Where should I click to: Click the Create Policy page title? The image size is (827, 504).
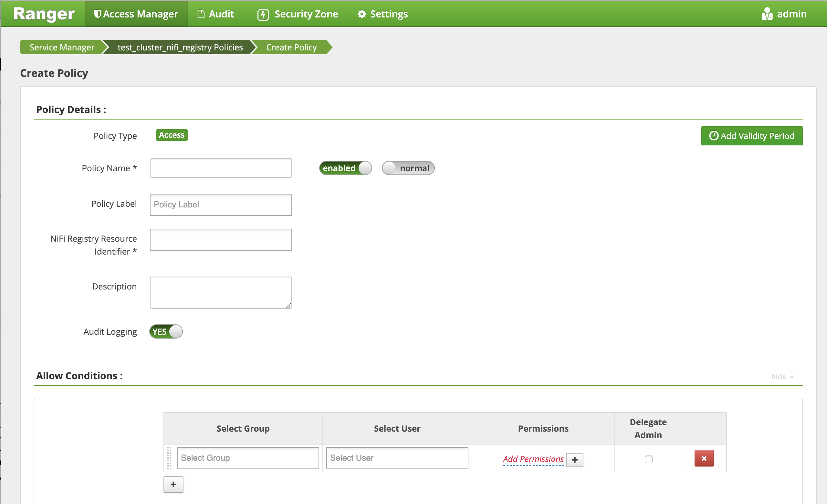54,73
